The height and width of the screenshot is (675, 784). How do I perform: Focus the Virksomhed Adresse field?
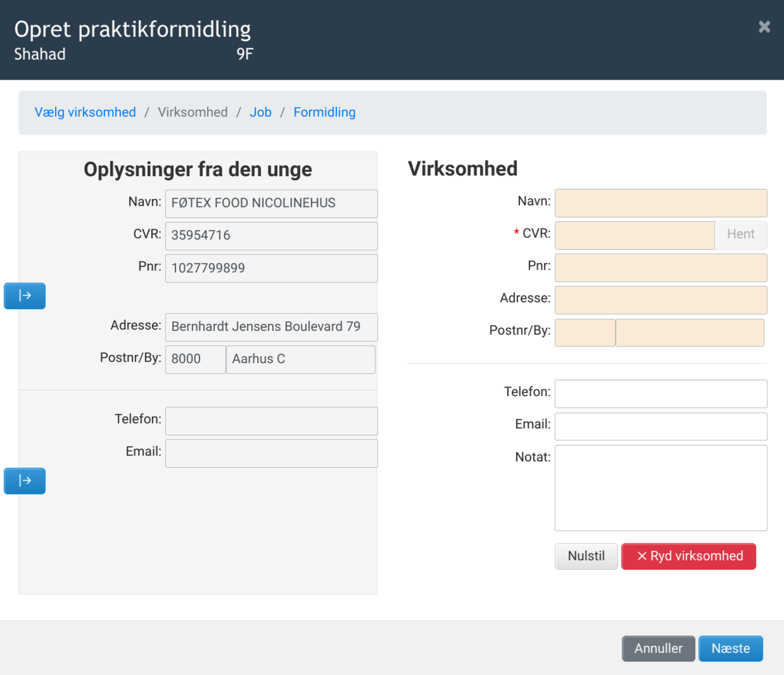(x=661, y=300)
